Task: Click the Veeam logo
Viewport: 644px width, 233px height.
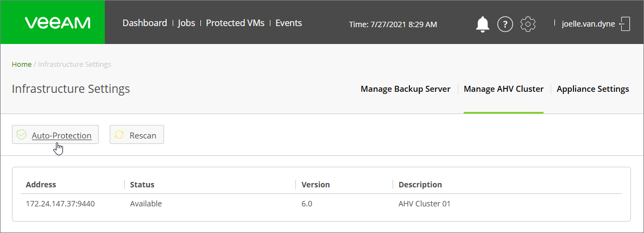Action: tap(58, 23)
